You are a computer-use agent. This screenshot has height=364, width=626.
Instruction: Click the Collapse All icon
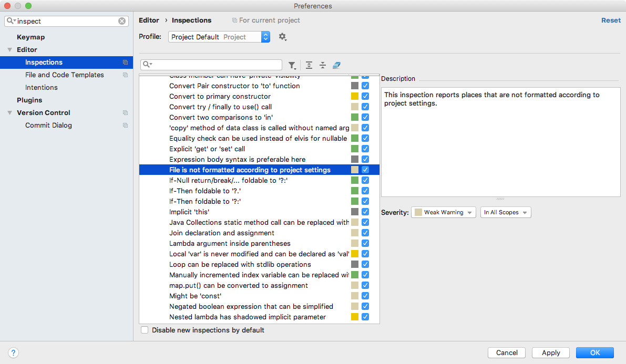point(323,65)
